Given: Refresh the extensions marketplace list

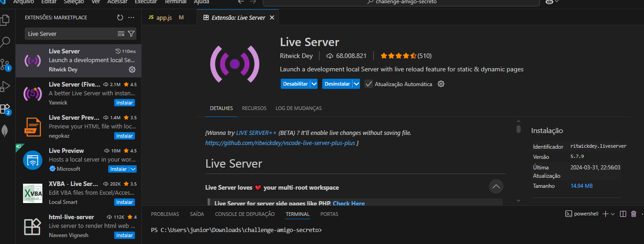Looking at the screenshot, I should pos(120,17).
